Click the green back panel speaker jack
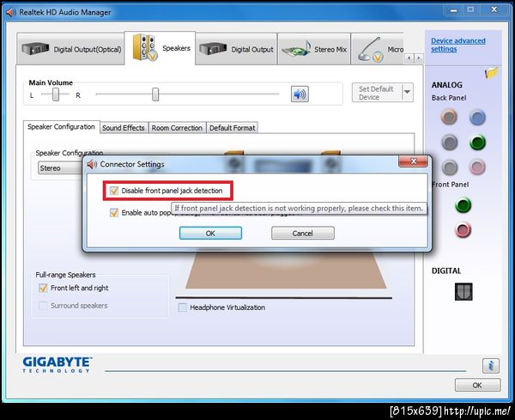This screenshot has width=515, height=420. coord(477,143)
